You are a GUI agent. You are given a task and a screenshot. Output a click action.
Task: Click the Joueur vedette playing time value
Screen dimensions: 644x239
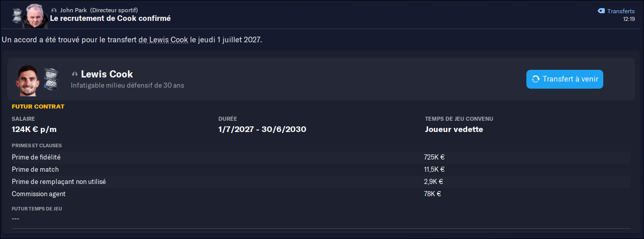point(454,129)
